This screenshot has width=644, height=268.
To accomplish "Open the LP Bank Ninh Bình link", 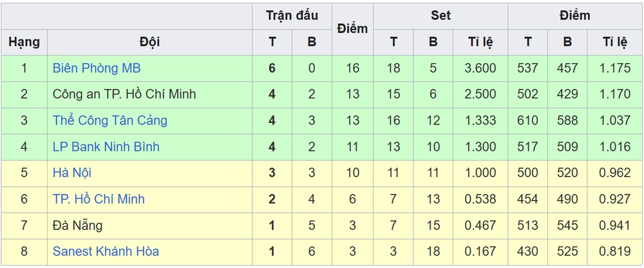I will 106,147.
